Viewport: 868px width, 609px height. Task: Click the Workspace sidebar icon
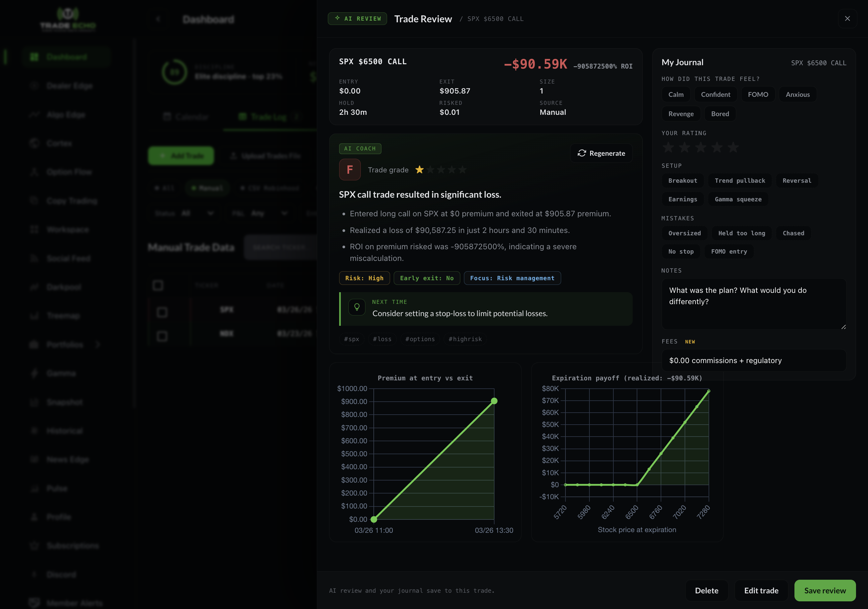tap(34, 230)
